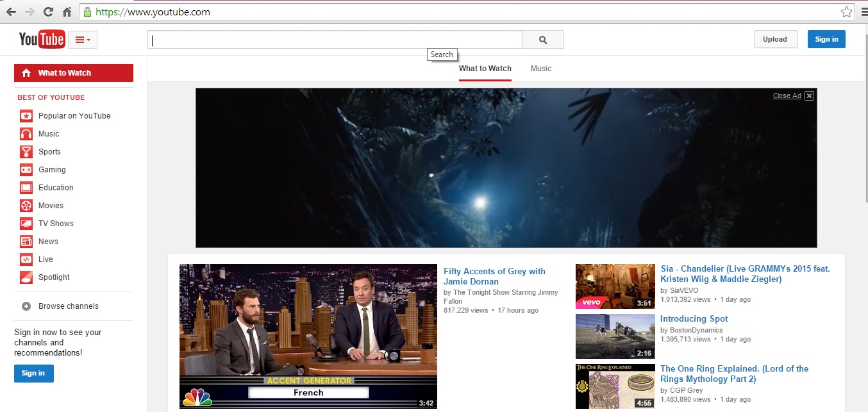The image size is (868, 412).
Task: Open Popular on YouTube channel
Action: pos(74,116)
